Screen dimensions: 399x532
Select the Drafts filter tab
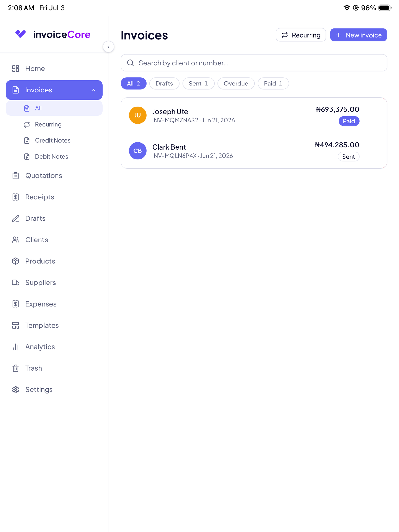point(164,84)
